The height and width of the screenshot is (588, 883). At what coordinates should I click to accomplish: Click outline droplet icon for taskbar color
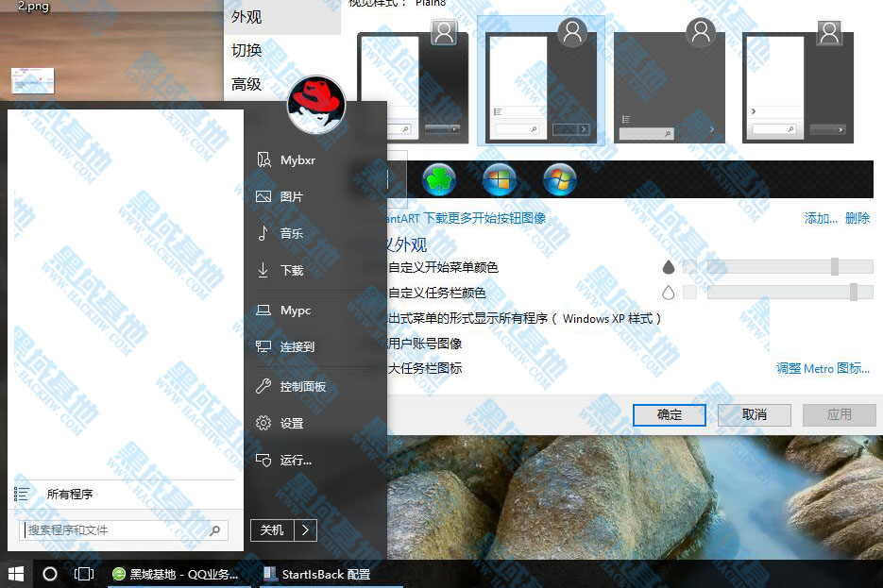tap(669, 292)
